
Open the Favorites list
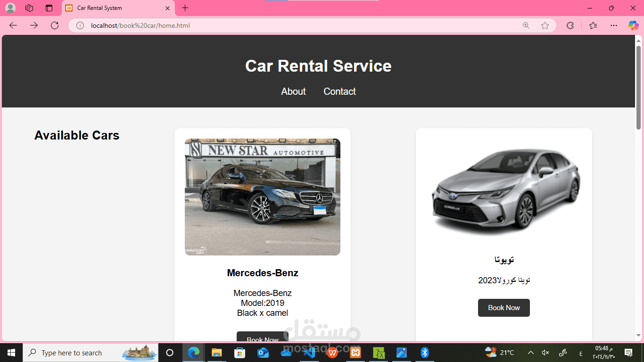tap(593, 25)
